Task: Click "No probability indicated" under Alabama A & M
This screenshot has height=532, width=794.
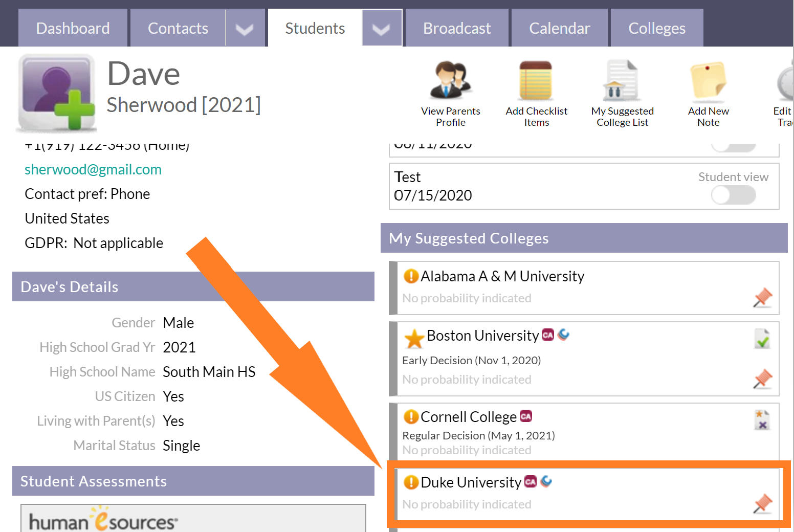Action: 467,298
